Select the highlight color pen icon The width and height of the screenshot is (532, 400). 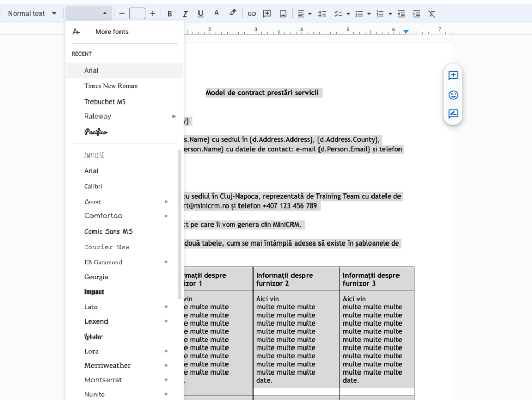[232, 13]
